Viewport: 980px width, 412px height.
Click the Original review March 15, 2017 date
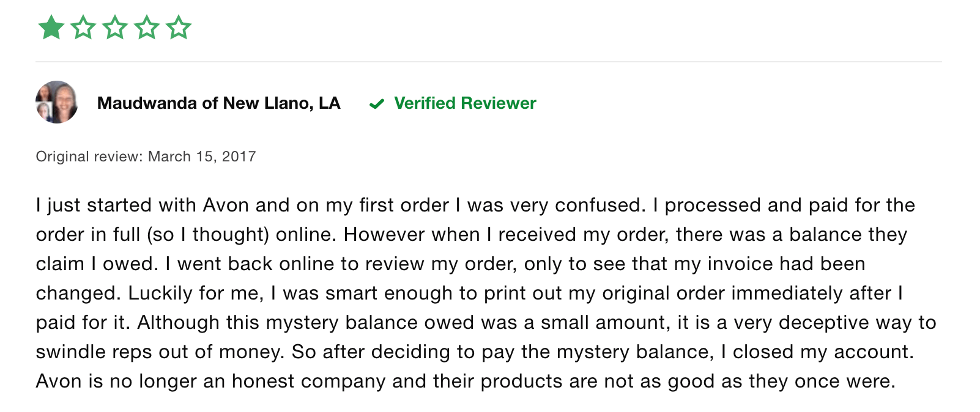pos(146,156)
